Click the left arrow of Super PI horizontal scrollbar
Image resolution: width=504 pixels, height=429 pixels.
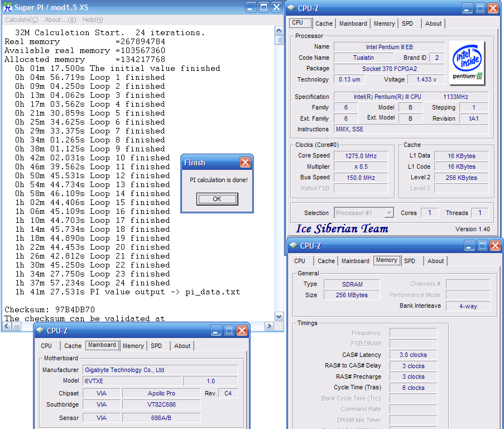point(7,327)
